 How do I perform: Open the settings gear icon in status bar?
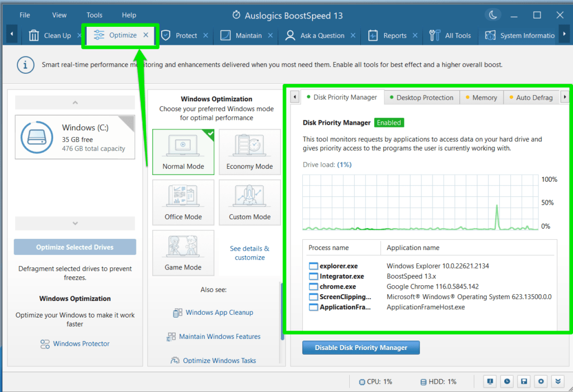(x=541, y=381)
